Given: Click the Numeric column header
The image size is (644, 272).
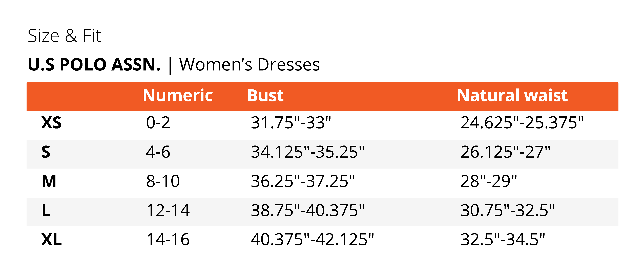Looking at the screenshot, I should [x=177, y=96].
